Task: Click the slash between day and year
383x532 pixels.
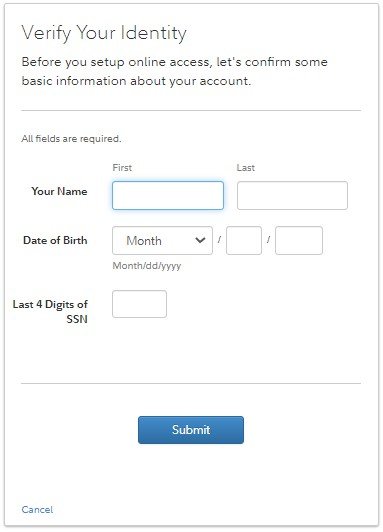Action: 268,240
